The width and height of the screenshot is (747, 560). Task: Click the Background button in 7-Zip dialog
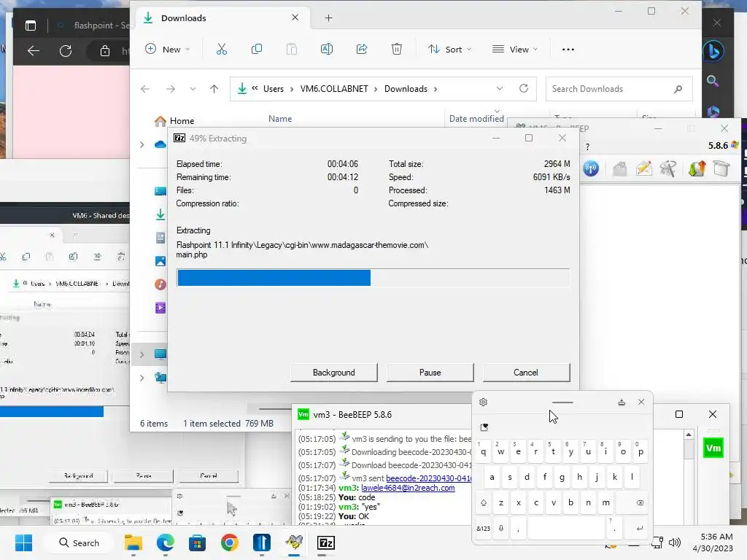click(x=334, y=373)
